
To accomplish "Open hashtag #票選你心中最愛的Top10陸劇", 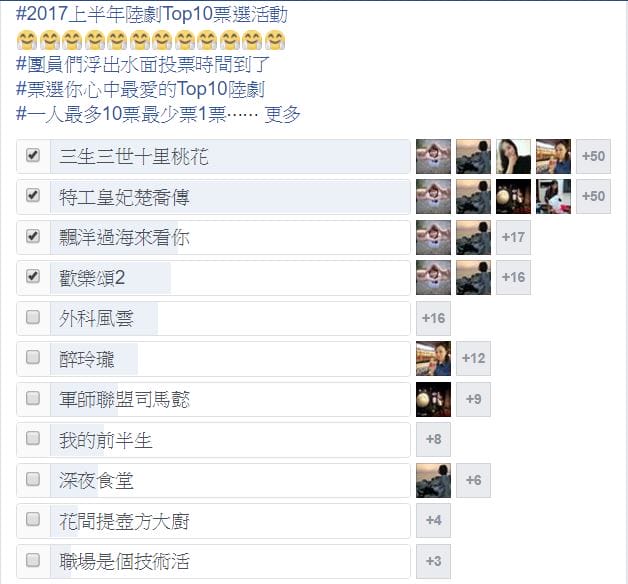I will coord(140,89).
